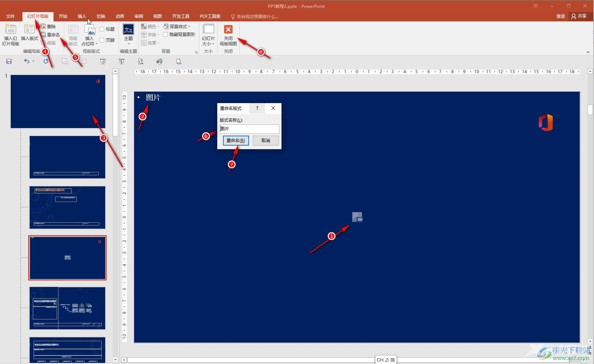Click the Master Layout (母版版式) icon

(x=73, y=30)
